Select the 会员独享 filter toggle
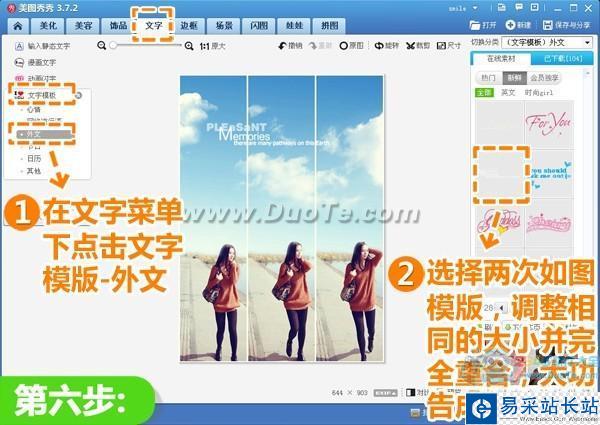This screenshot has height=425, width=600. pyautogui.click(x=544, y=78)
